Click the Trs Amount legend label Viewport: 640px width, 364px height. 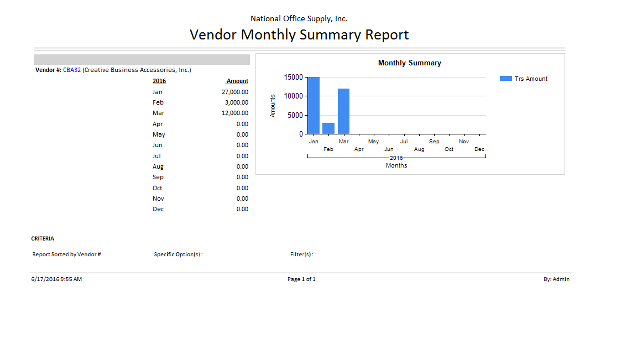point(531,79)
